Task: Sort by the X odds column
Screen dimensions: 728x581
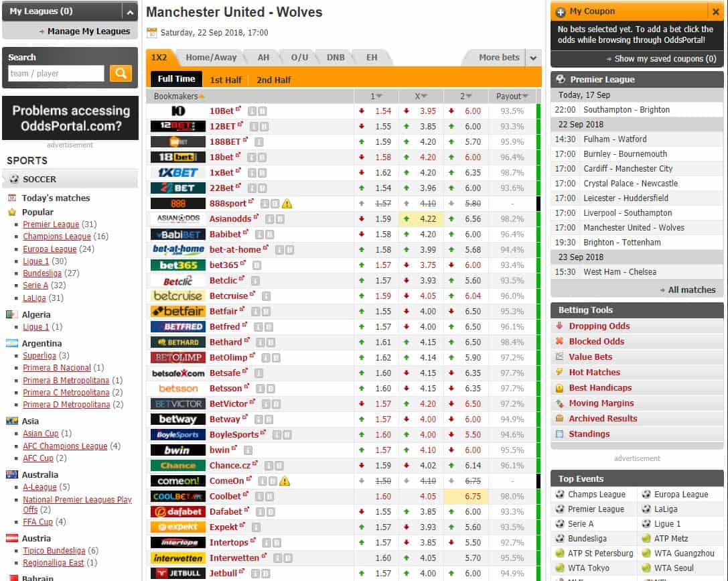Action: (421, 96)
